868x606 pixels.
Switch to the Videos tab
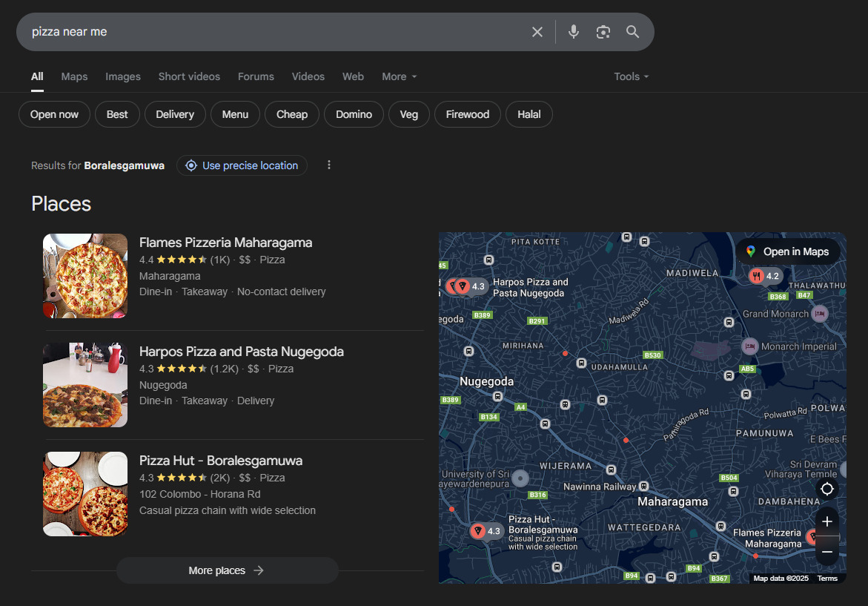click(308, 77)
